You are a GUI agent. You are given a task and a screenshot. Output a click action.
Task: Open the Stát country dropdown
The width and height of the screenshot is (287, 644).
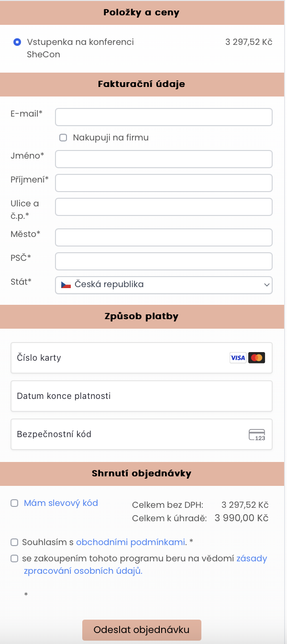pos(164,285)
